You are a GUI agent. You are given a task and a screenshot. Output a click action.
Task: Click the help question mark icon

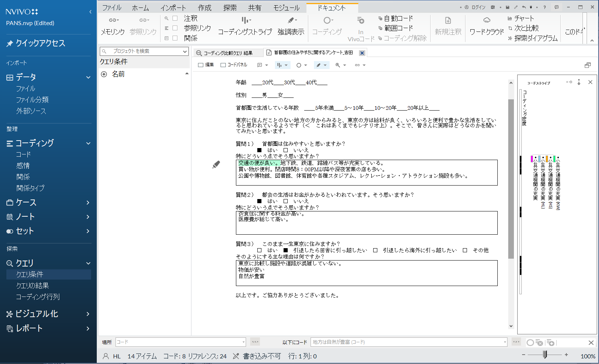(x=545, y=7)
